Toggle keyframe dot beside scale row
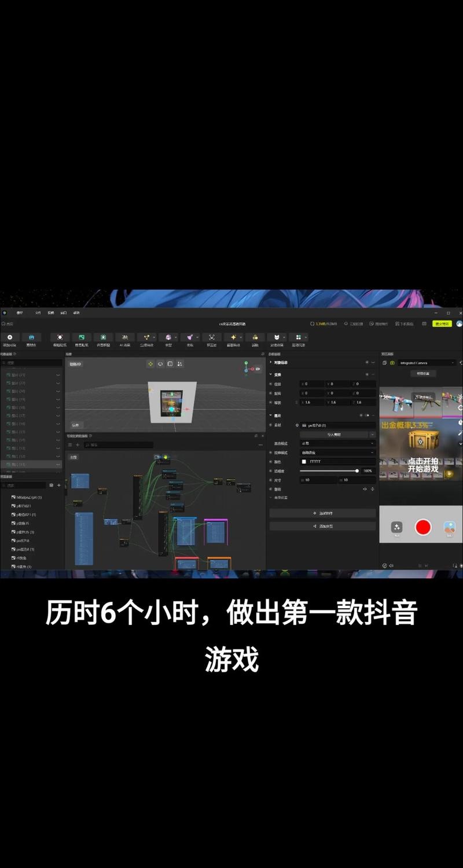This screenshot has height=868, width=463. pos(271,402)
